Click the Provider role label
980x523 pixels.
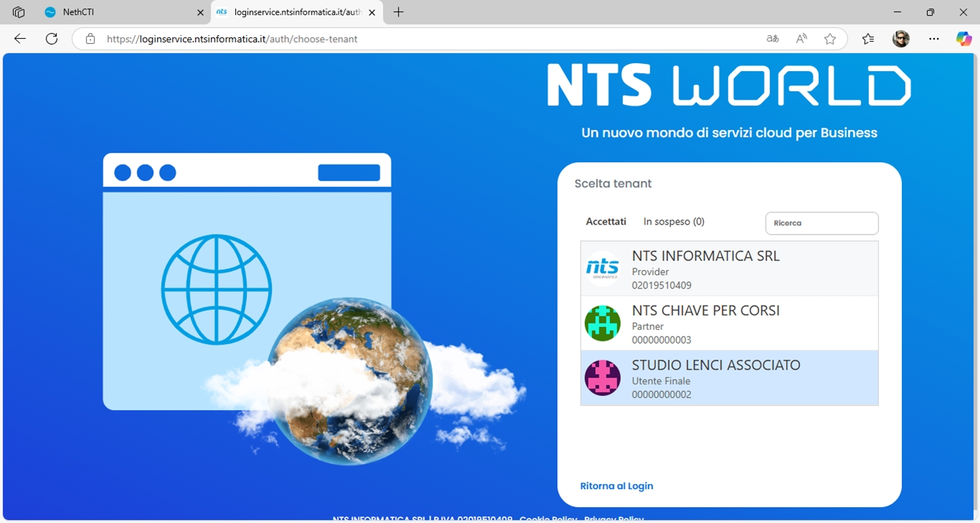point(650,272)
